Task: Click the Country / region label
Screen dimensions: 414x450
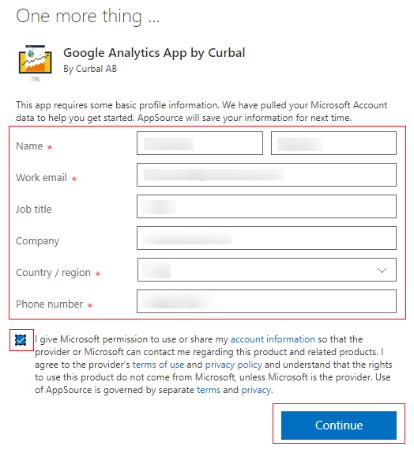Action: pyautogui.click(x=53, y=273)
